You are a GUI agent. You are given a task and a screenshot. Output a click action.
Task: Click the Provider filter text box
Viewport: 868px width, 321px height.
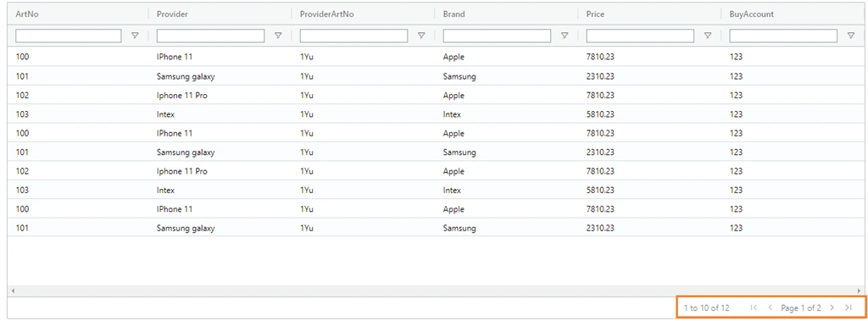(x=210, y=36)
